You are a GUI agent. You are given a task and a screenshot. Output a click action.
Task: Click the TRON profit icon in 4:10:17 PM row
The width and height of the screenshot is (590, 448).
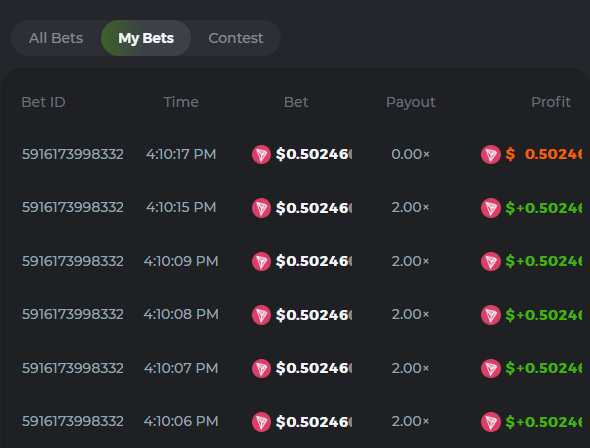click(491, 155)
